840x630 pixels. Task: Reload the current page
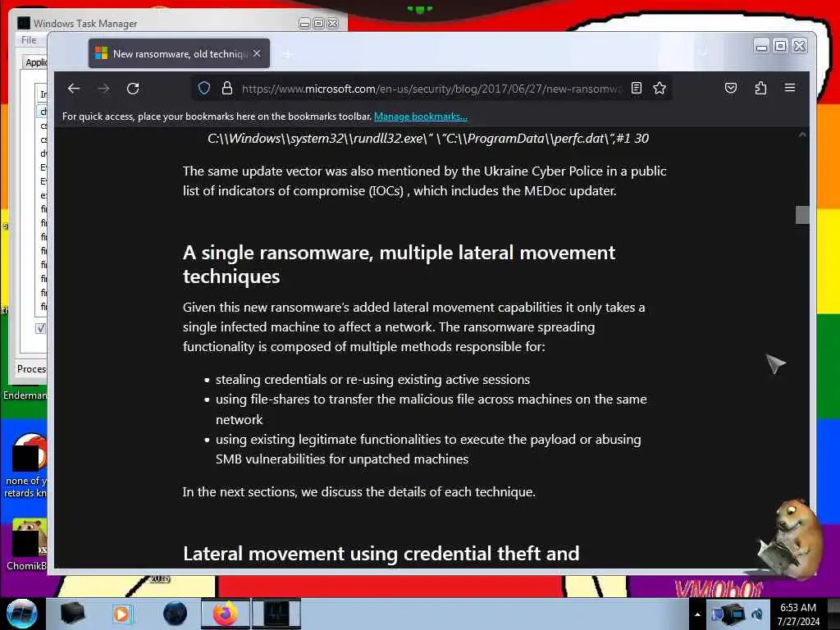pos(133,89)
